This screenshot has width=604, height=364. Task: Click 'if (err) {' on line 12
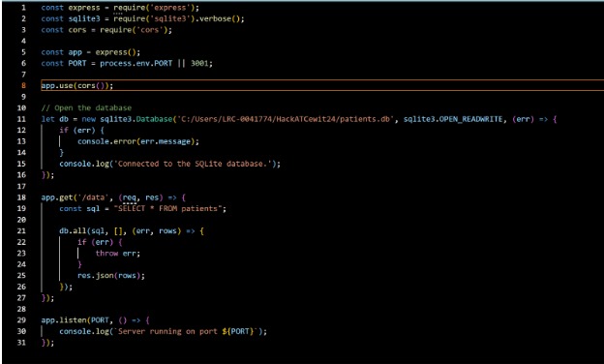[x=81, y=130]
